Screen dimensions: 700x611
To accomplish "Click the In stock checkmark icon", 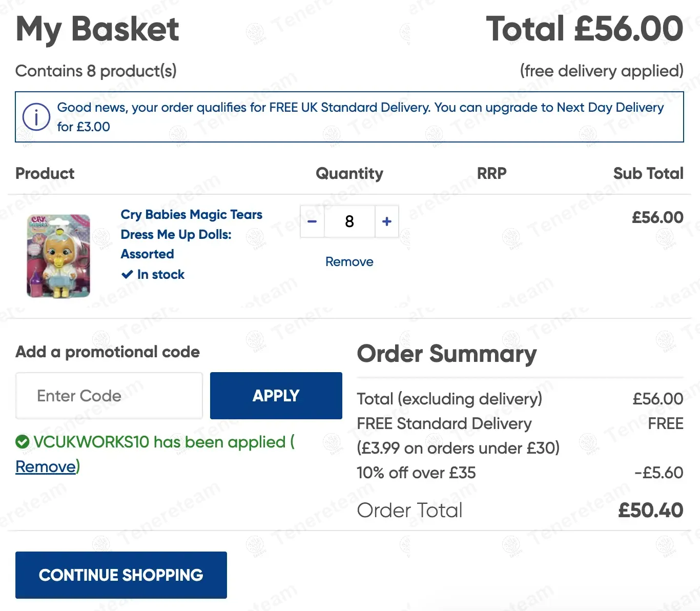I will [127, 275].
